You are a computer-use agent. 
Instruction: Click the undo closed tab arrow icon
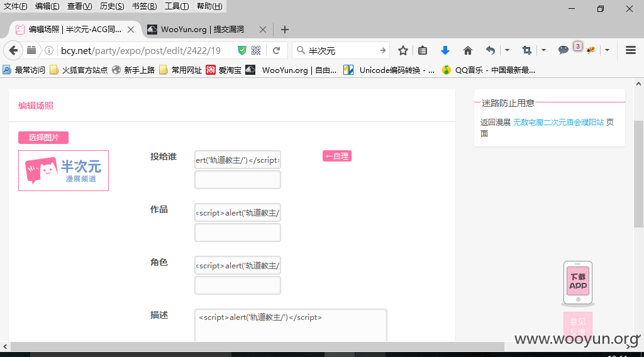point(491,50)
